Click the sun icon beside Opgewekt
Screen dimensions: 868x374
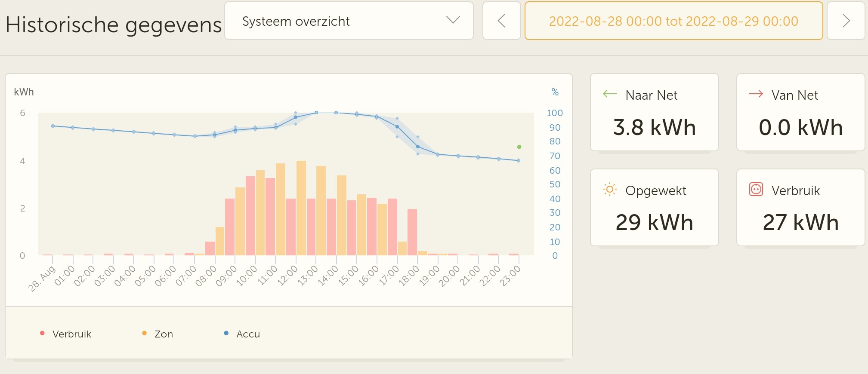click(x=609, y=190)
